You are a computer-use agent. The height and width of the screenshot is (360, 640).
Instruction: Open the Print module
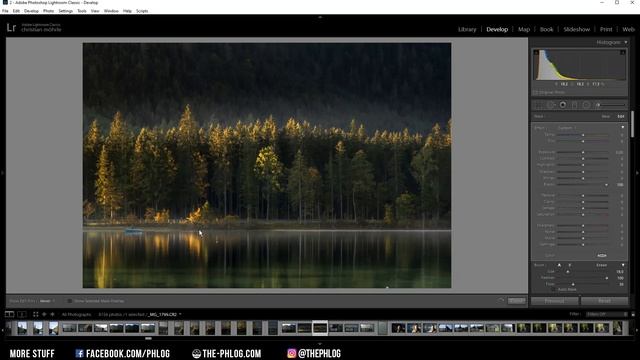click(606, 29)
